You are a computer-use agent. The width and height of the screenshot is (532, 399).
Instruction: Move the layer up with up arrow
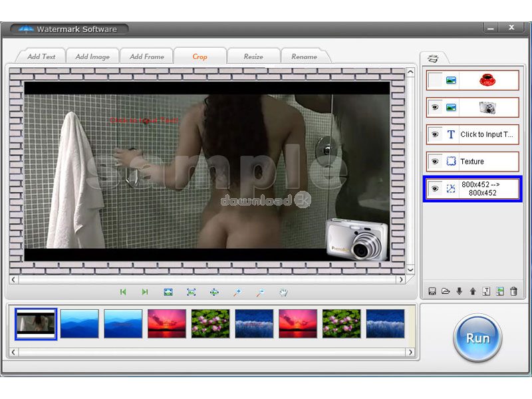pyautogui.click(x=473, y=291)
